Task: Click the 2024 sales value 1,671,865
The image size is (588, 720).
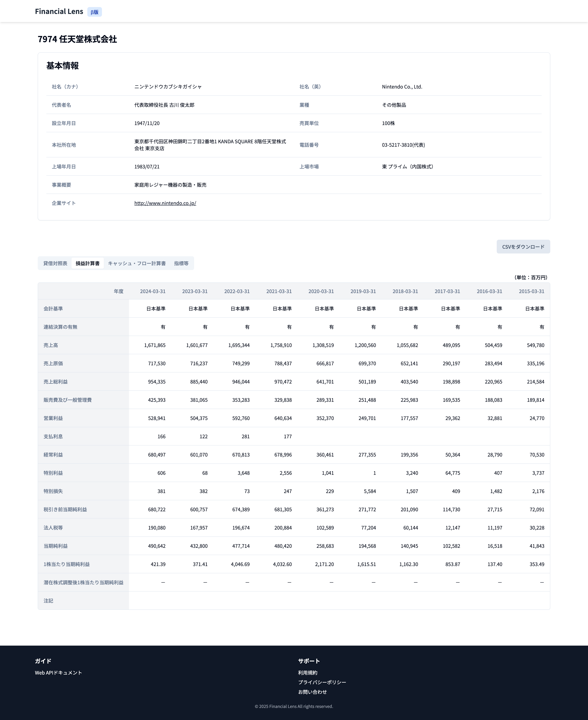Action: pos(155,345)
